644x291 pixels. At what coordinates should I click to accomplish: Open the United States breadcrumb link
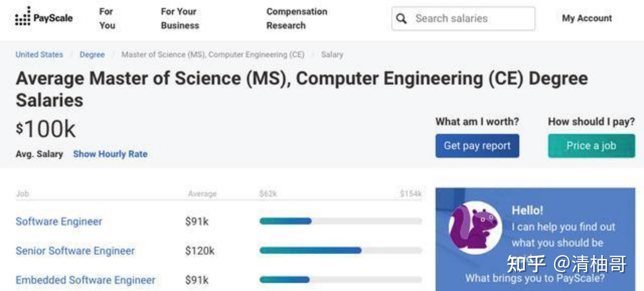click(39, 54)
